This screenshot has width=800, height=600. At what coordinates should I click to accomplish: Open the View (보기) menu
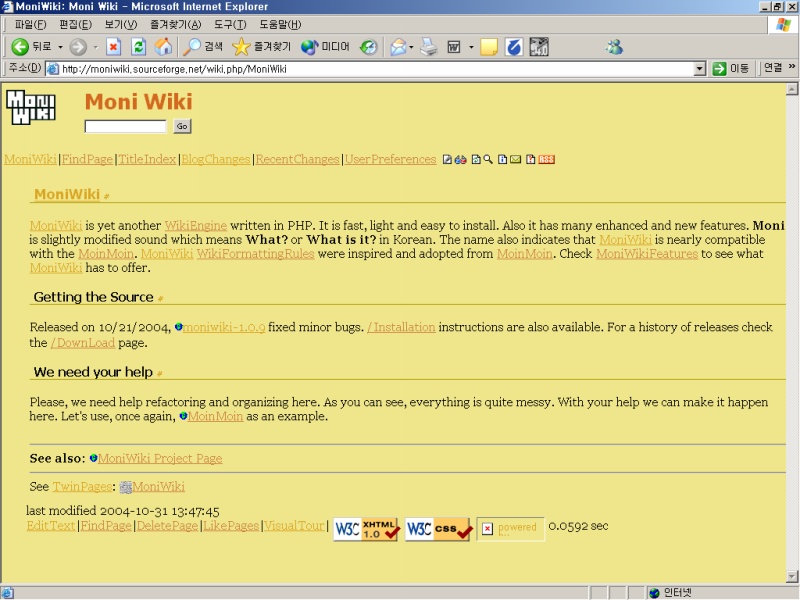tap(121, 24)
